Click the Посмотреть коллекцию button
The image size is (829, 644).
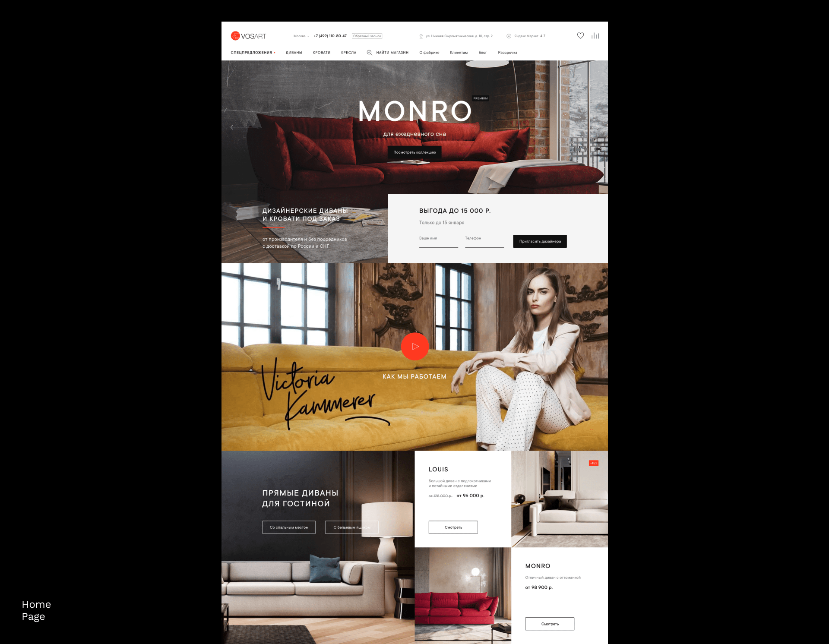(x=416, y=152)
